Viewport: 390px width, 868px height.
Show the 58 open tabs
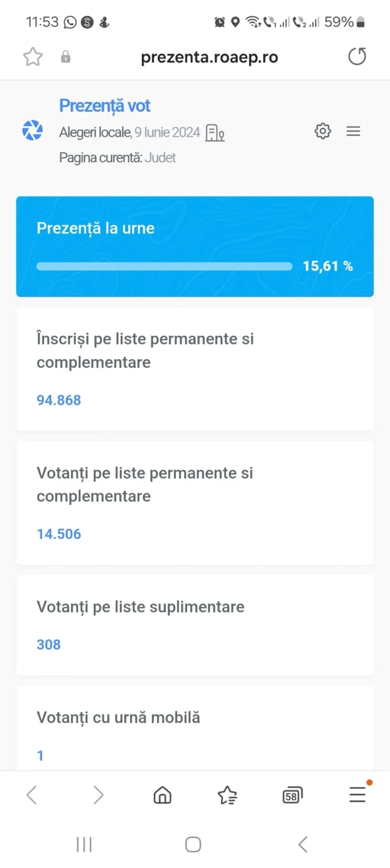[292, 795]
